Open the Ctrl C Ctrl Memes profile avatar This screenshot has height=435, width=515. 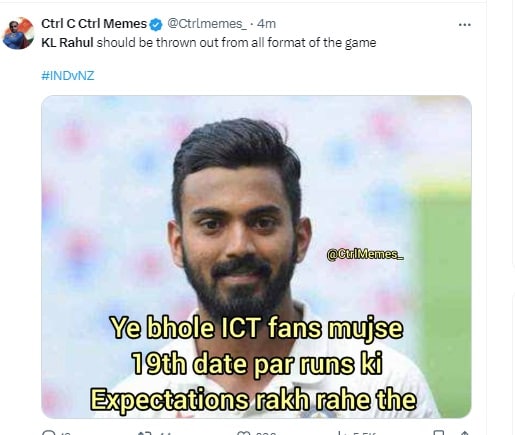pyautogui.click(x=18, y=33)
